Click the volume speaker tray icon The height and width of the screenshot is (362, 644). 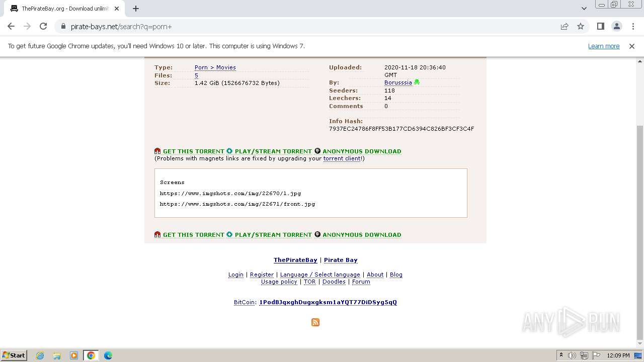(572, 355)
